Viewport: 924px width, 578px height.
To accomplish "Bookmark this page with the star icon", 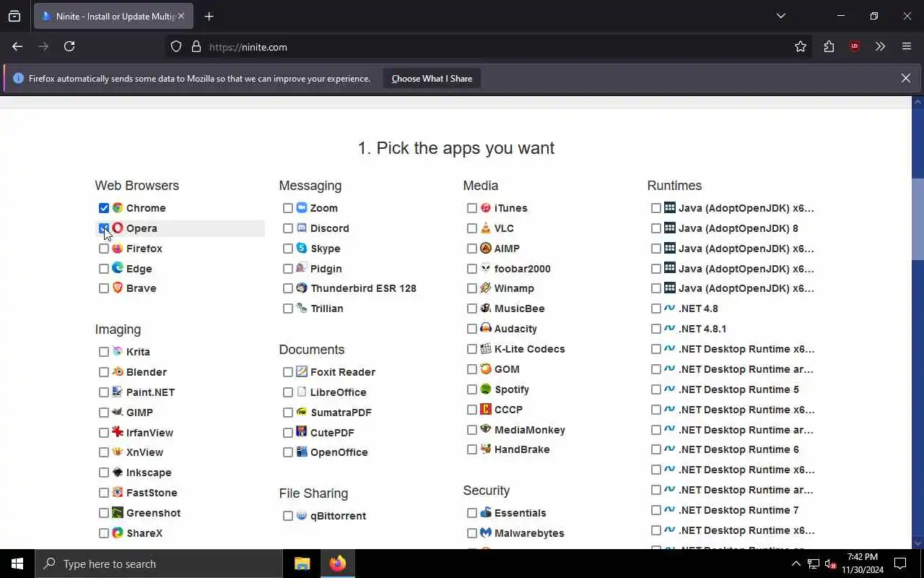I will (x=801, y=46).
